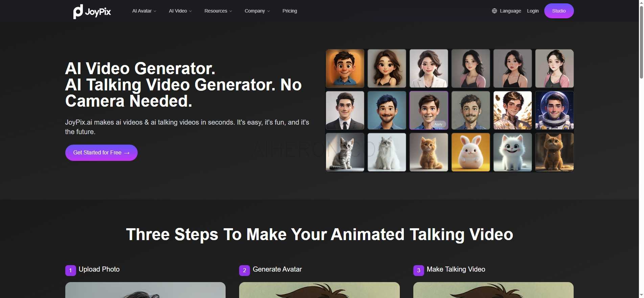
Task: Select the orange kitten on light background
Action: pos(429,152)
